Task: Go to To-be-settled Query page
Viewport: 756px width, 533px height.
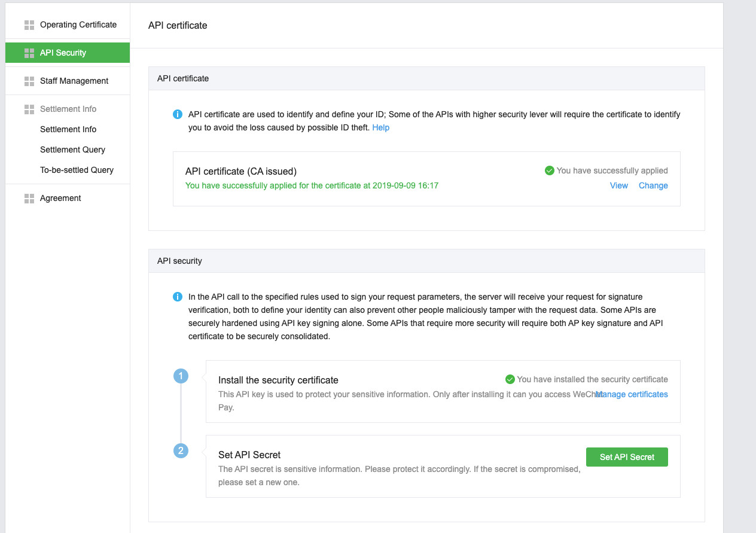Action: point(77,170)
